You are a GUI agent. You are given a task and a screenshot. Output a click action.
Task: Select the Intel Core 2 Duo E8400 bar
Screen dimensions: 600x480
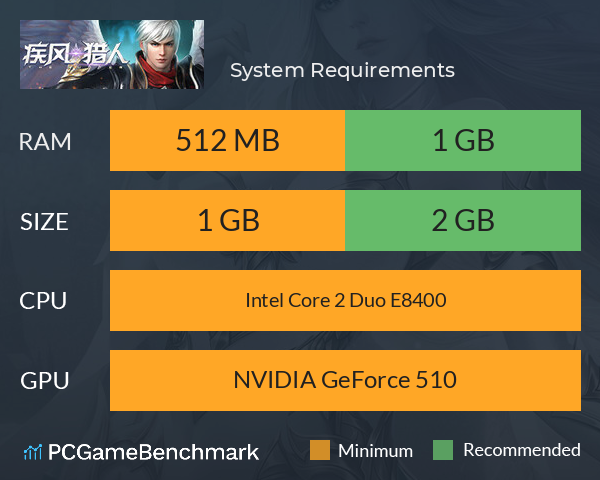(345, 300)
